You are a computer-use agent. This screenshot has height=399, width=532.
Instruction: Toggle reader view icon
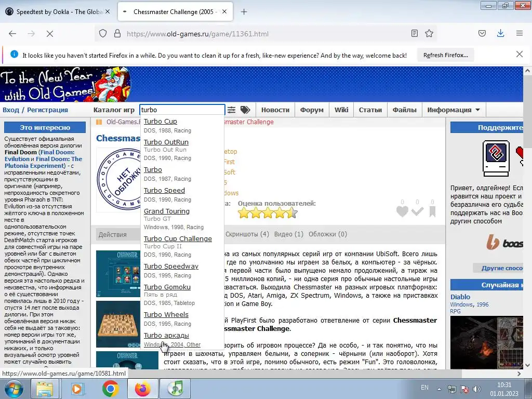(414, 33)
